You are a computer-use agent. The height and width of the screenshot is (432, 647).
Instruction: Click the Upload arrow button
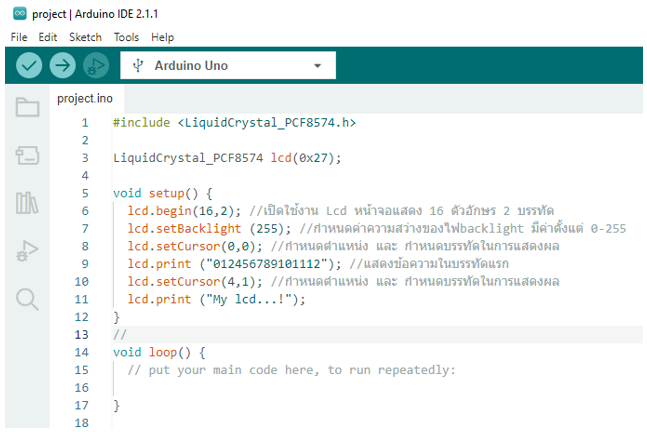[62, 65]
